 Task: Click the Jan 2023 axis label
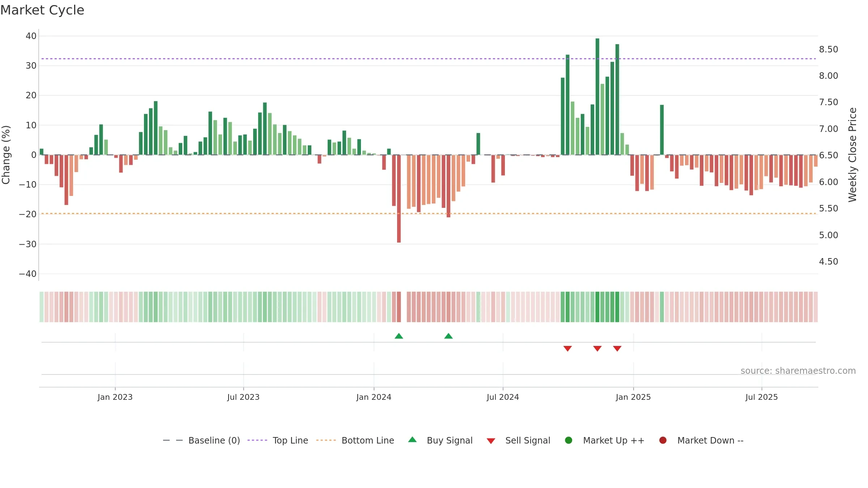[x=115, y=397]
